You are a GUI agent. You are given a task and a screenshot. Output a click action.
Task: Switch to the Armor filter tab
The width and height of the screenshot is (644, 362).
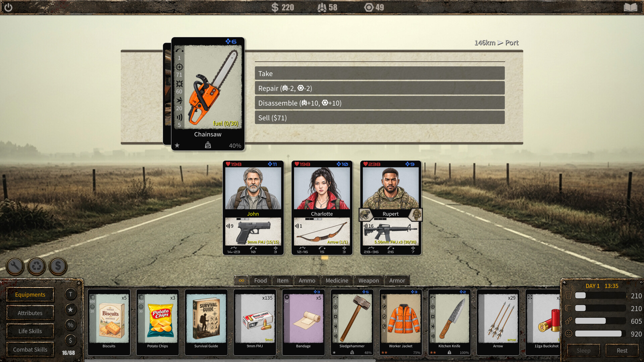(397, 281)
